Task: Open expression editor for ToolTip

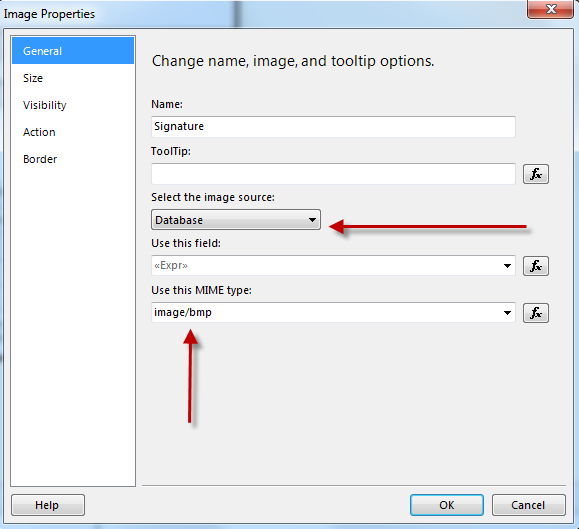Action: (x=535, y=174)
